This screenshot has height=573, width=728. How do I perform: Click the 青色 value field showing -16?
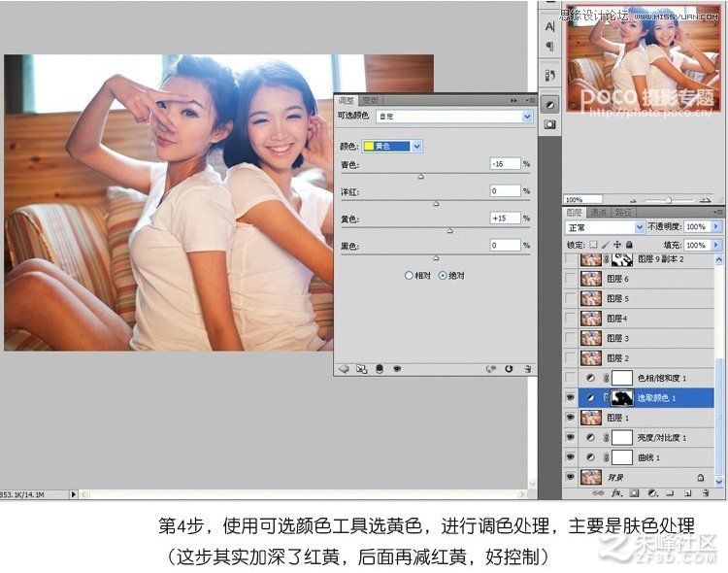point(505,164)
